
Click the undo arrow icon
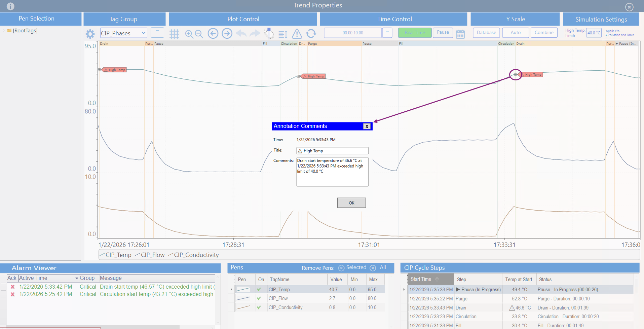(x=241, y=33)
